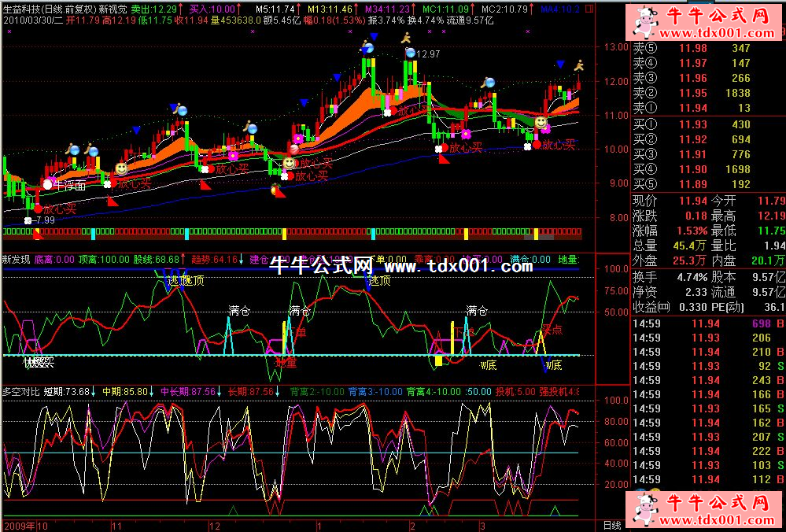Select the 卖⑤ order book row

(707, 48)
